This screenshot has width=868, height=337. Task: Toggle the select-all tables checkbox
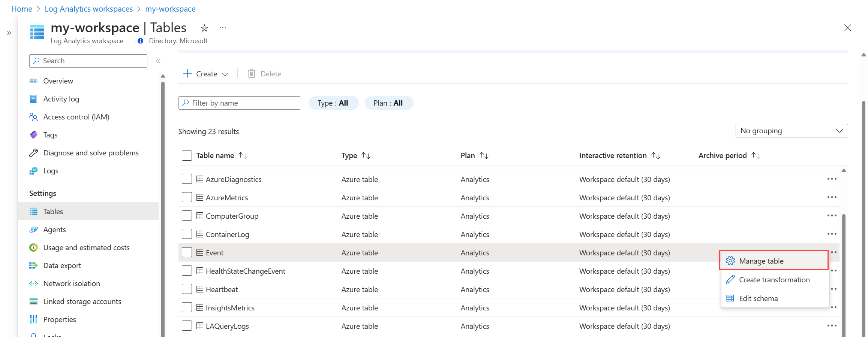point(187,155)
